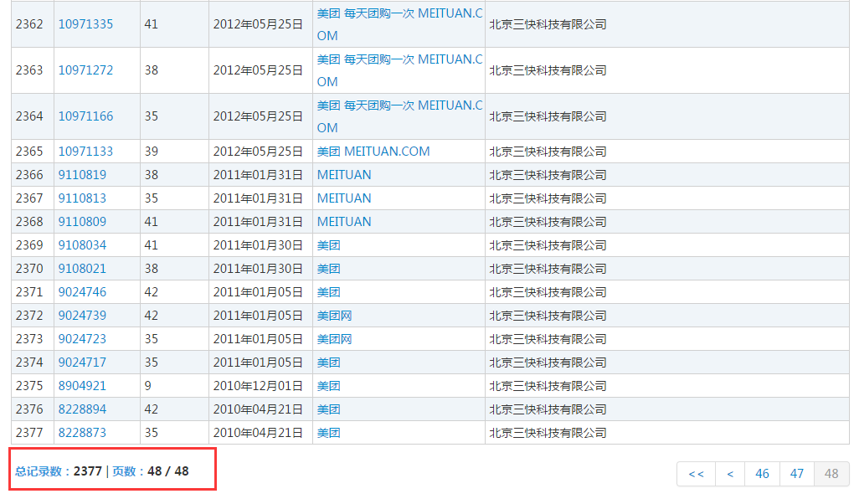Open trademark number 8228873 link
The width and height of the screenshot is (854, 504).
[82, 433]
